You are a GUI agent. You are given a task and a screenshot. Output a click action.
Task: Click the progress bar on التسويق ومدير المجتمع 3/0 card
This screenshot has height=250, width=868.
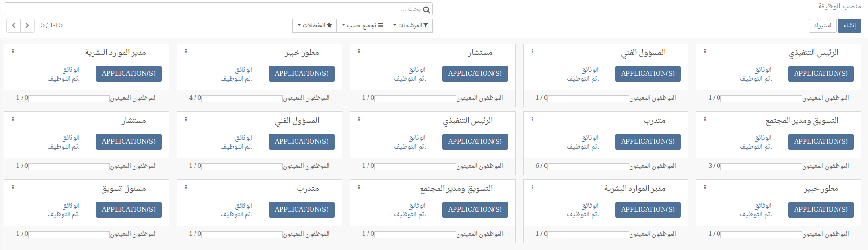point(761,167)
